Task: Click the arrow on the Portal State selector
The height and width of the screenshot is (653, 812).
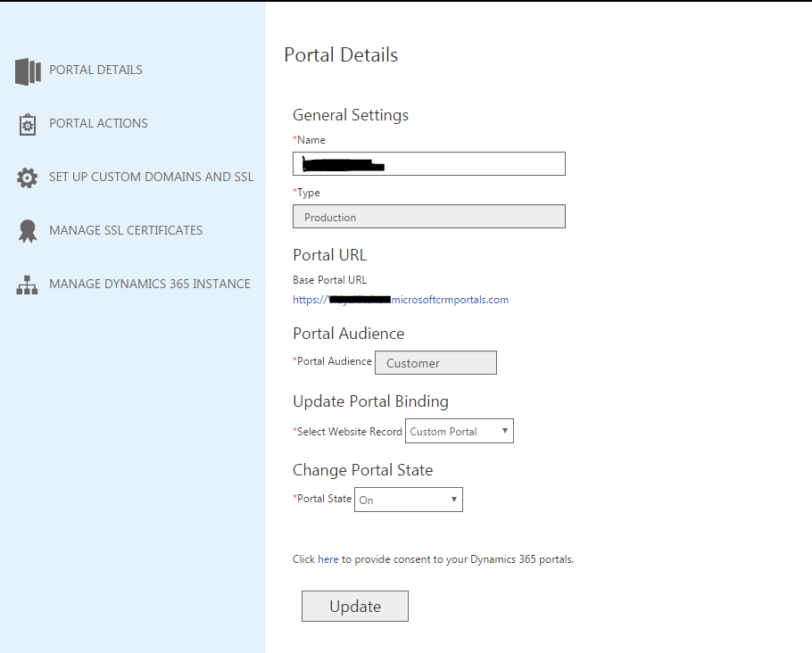Action: [x=453, y=499]
